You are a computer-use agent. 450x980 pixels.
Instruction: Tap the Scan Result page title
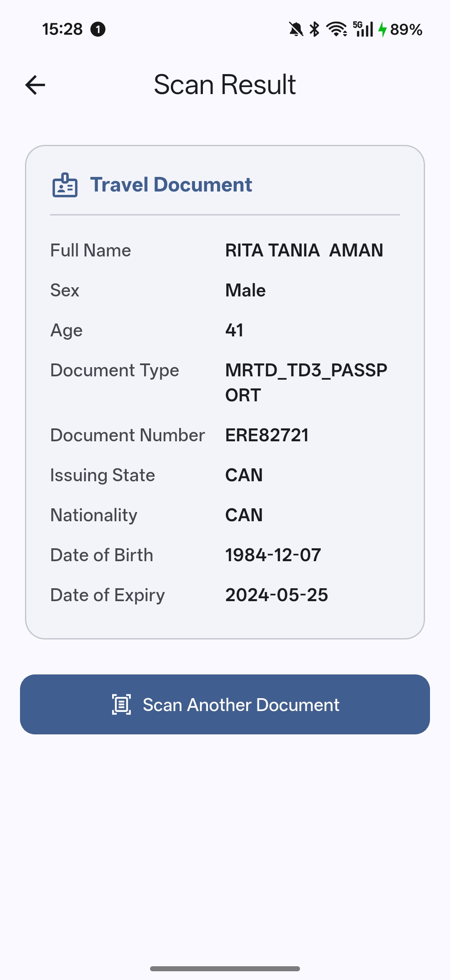225,85
